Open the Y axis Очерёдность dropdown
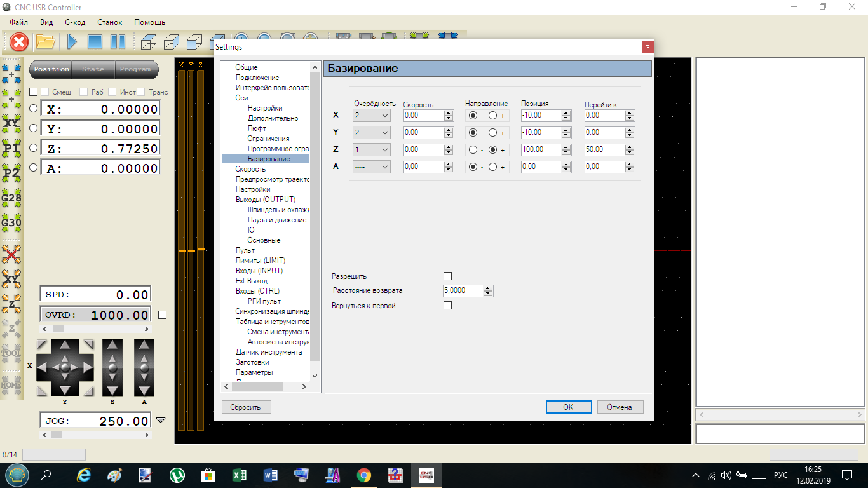Viewport: 868px width, 488px height. coord(372,133)
